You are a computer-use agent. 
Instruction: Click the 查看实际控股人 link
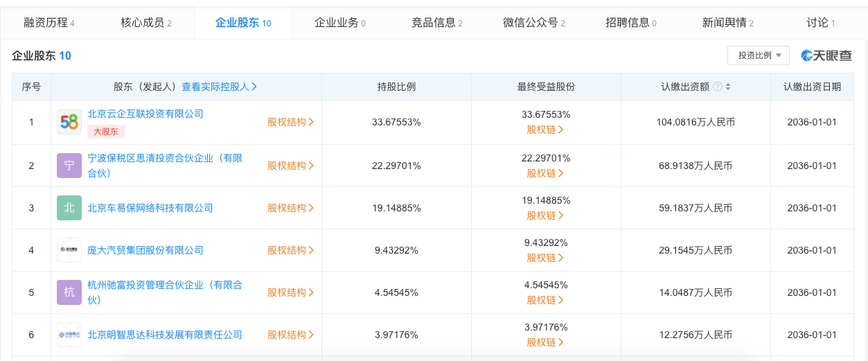pyautogui.click(x=220, y=87)
